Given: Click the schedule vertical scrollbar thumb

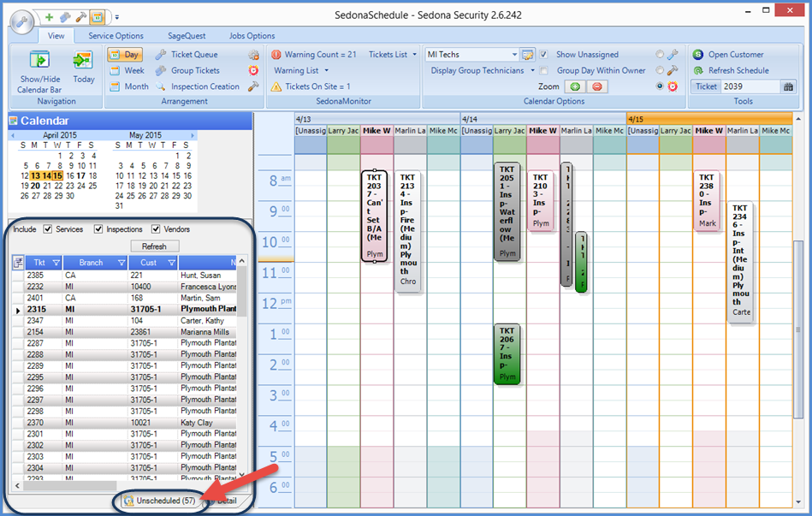Looking at the screenshot, I should pos(798,329).
